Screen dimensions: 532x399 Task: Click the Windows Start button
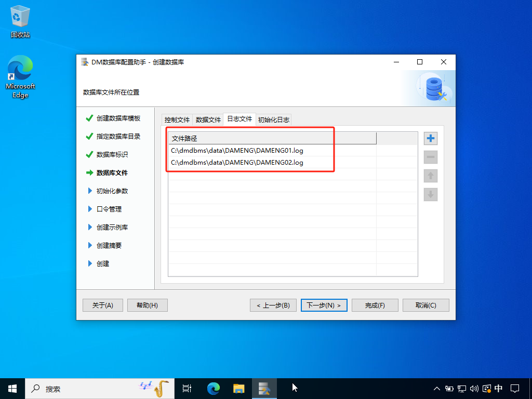pyautogui.click(x=12, y=389)
